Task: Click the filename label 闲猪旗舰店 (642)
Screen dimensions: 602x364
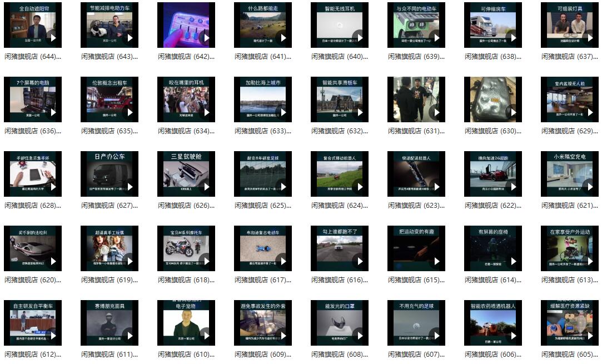Action: 186,57
